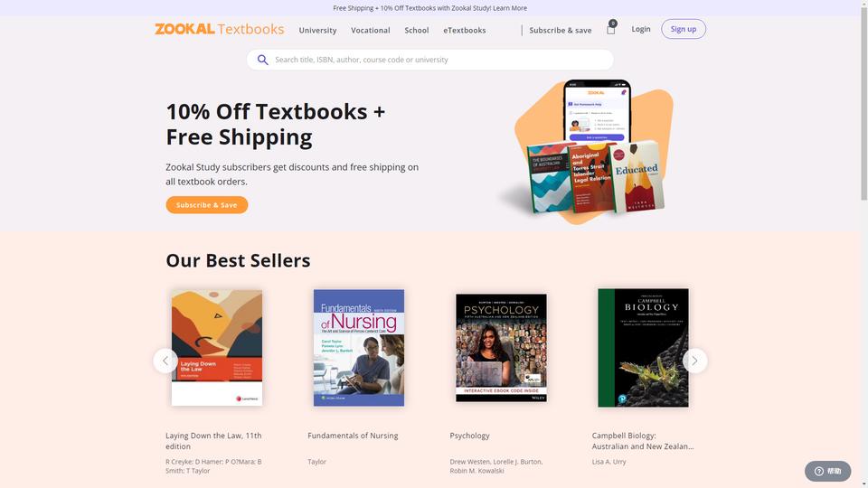Viewport: 868px width, 488px height.
Task: Click the Sign up button
Action: point(684,29)
